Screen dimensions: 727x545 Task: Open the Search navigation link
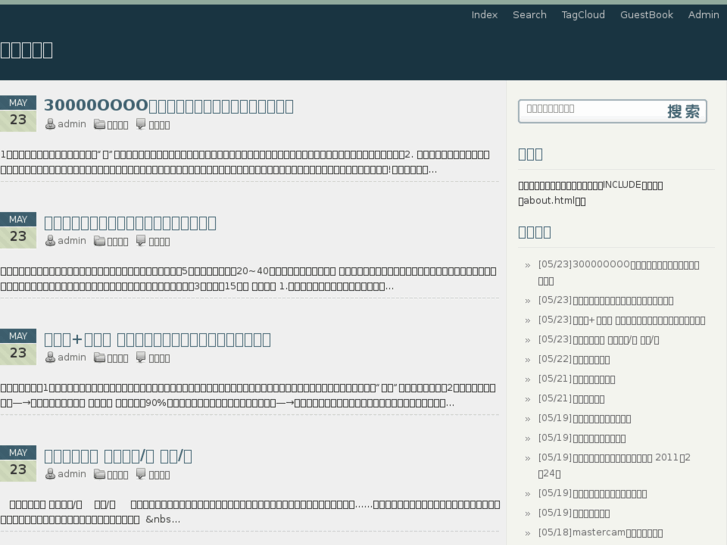pos(529,15)
